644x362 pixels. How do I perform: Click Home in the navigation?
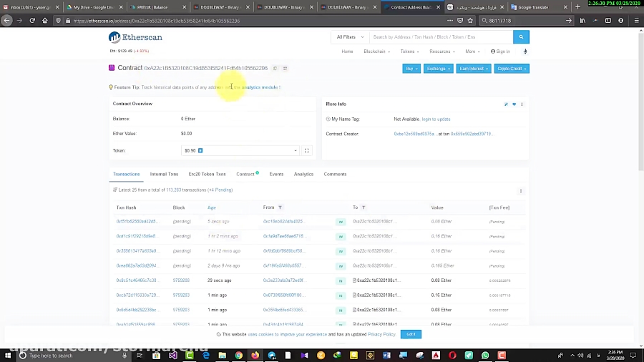[x=347, y=52]
